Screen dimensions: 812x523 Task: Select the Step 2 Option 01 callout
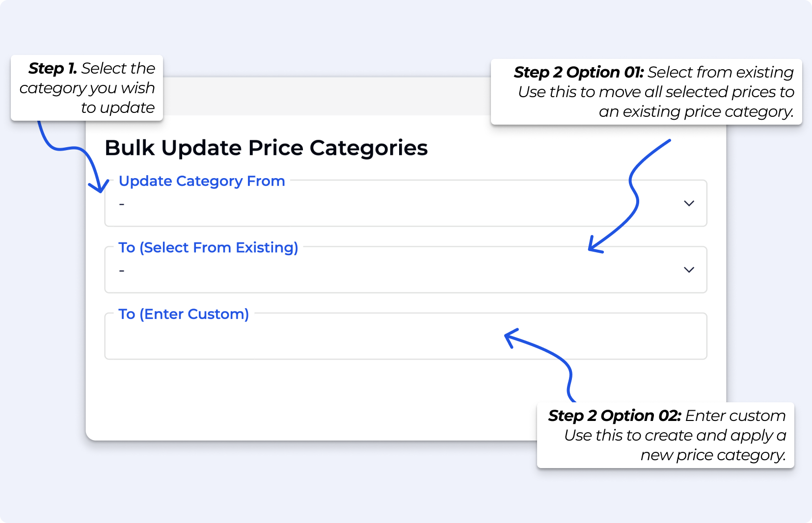[x=646, y=92]
